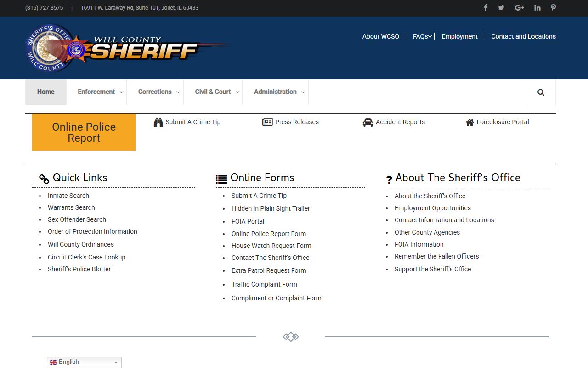
Task: Open the Extra Patrol Request Form link
Action: [269, 270]
